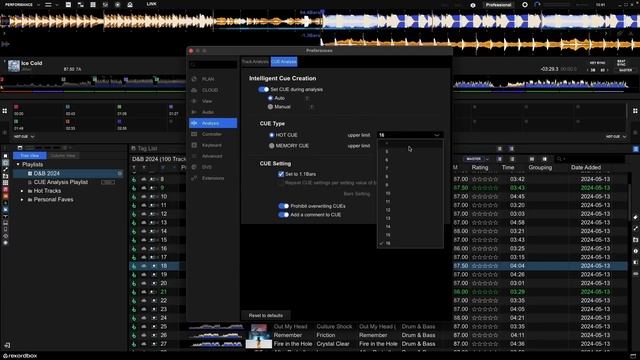Switch to the CUE Analysis tab
640x360 pixels.
pos(284,62)
